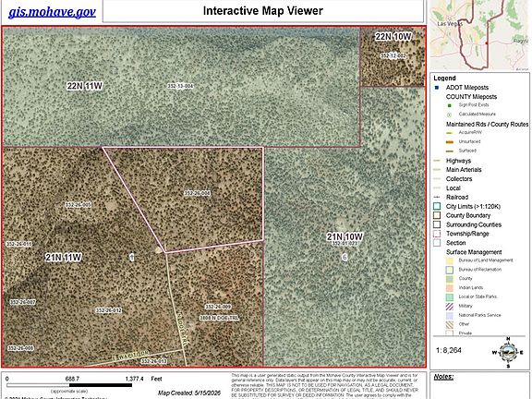Click the 21N 10W township label
The image size is (532, 399).
pyautogui.click(x=345, y=236)
